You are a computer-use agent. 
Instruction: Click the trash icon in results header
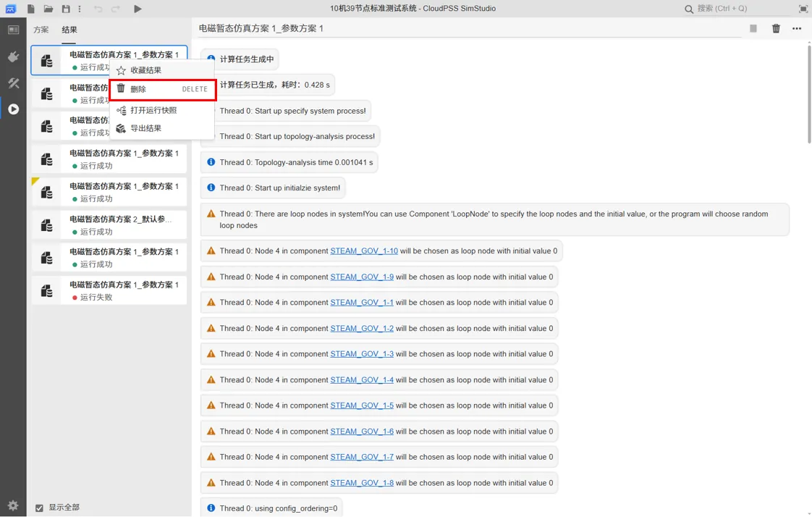(776, 29)
